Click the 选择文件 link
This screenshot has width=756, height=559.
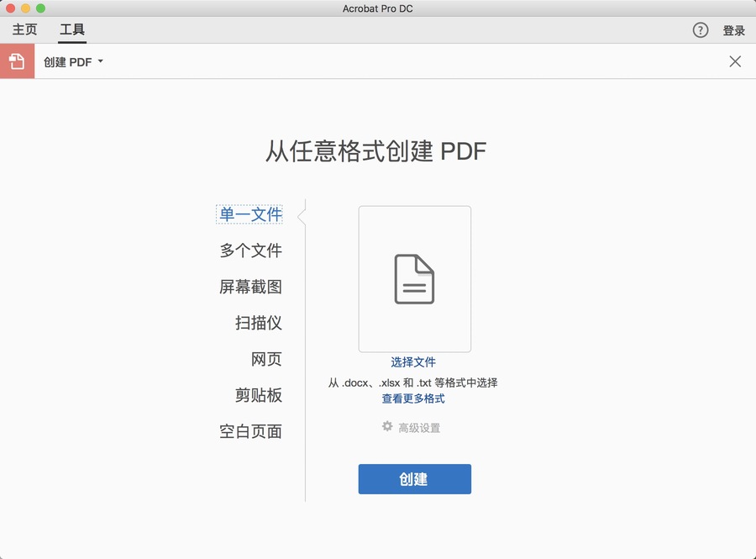[413, 362]
